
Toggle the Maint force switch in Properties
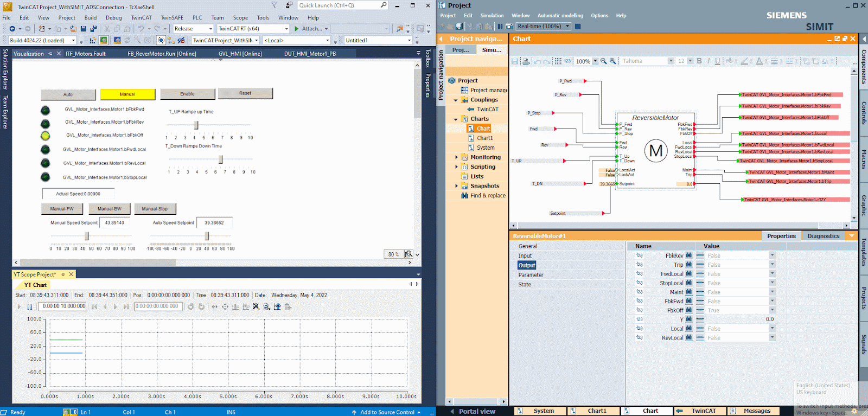tap(700, 292)
